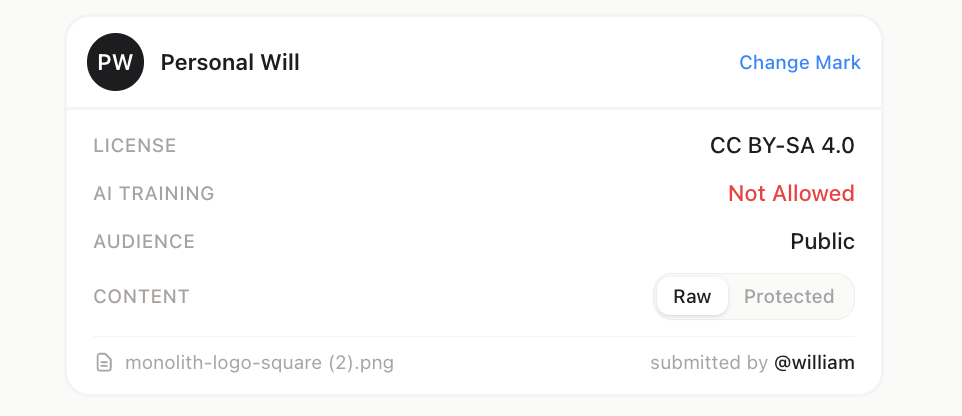
Task: Click empty space between LICENSE and its value
Action: coord(440,145)
